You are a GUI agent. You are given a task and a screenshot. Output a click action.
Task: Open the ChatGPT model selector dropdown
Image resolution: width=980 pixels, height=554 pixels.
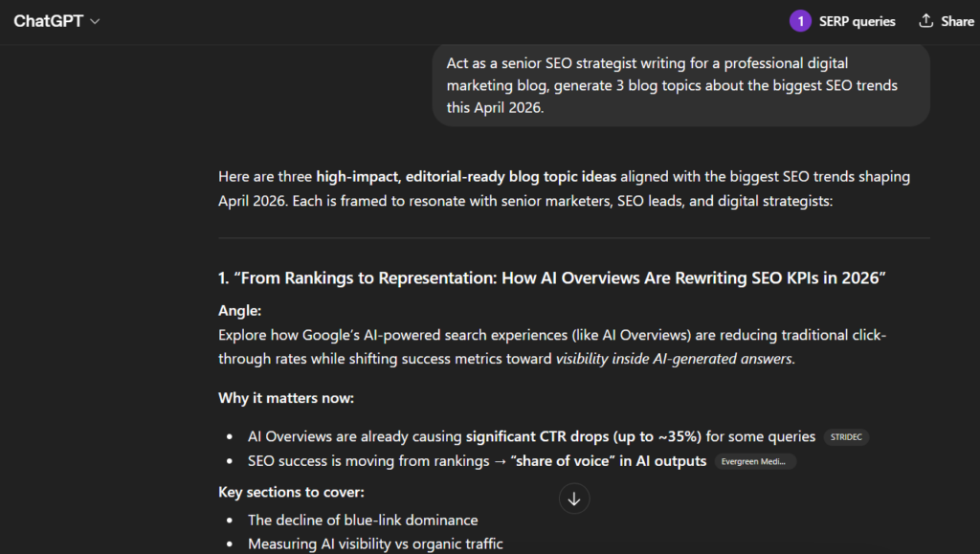click(57, 20)
